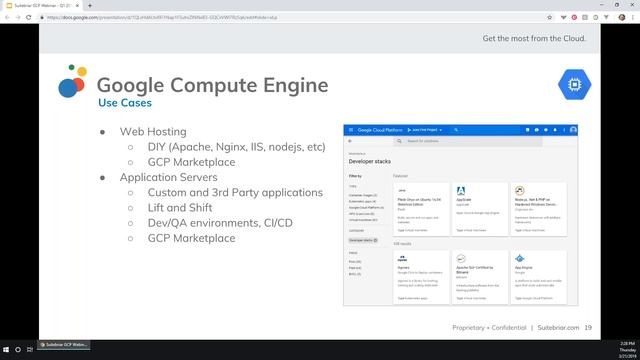Click GCP Marketplace under Web Hosting
Screen dimensions: 640x360
point(191,162)
